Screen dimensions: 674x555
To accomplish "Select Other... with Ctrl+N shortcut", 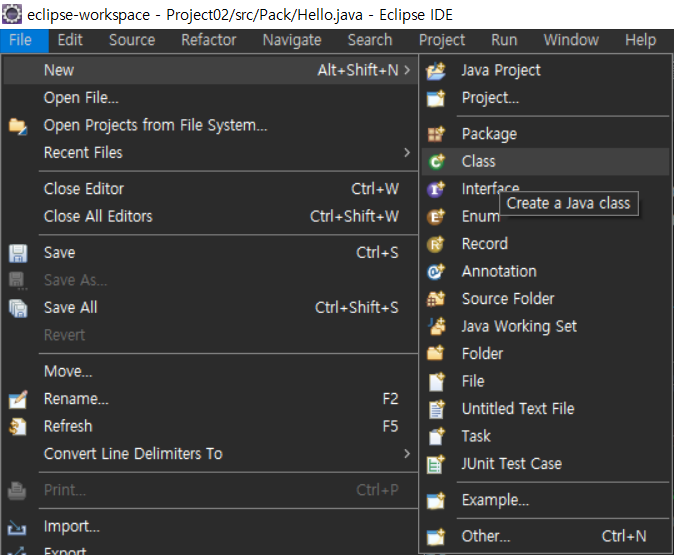I will [x=545, y=537].
